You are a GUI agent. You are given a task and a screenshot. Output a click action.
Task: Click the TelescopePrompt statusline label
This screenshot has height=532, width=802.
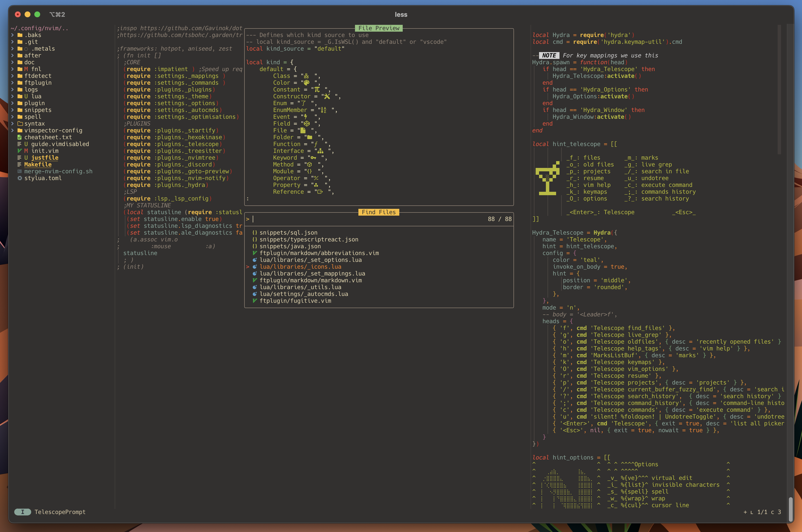point(60,512)
